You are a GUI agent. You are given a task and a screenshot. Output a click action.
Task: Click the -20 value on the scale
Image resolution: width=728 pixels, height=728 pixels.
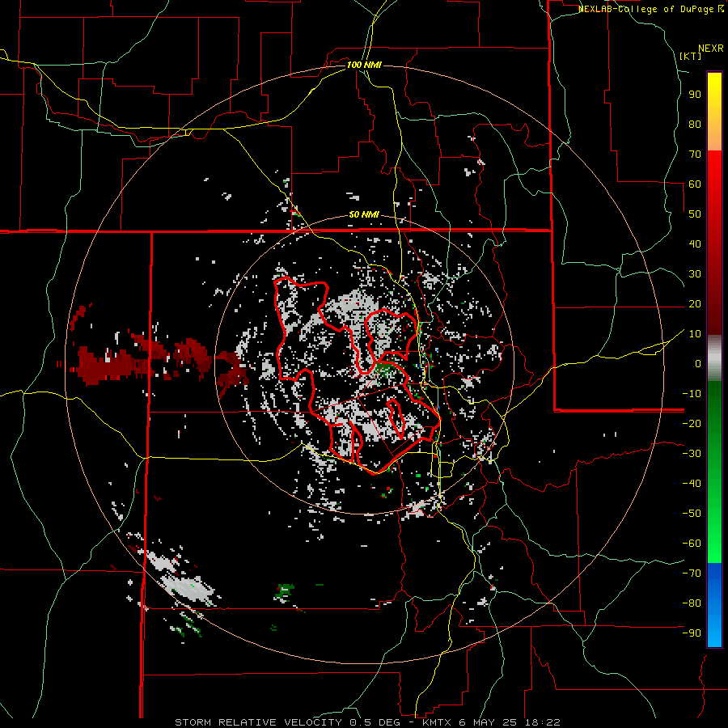pos(692,423)
